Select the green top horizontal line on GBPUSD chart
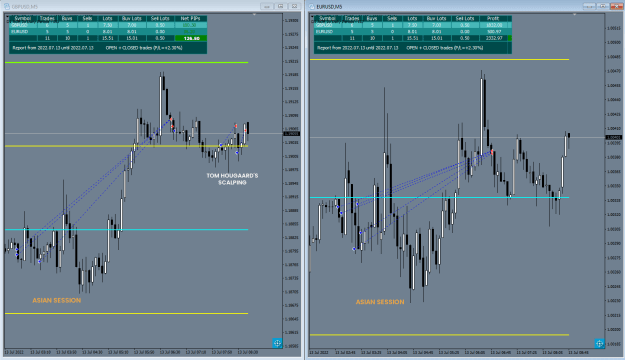Screen dimensions: 625x360 point(126,63)
